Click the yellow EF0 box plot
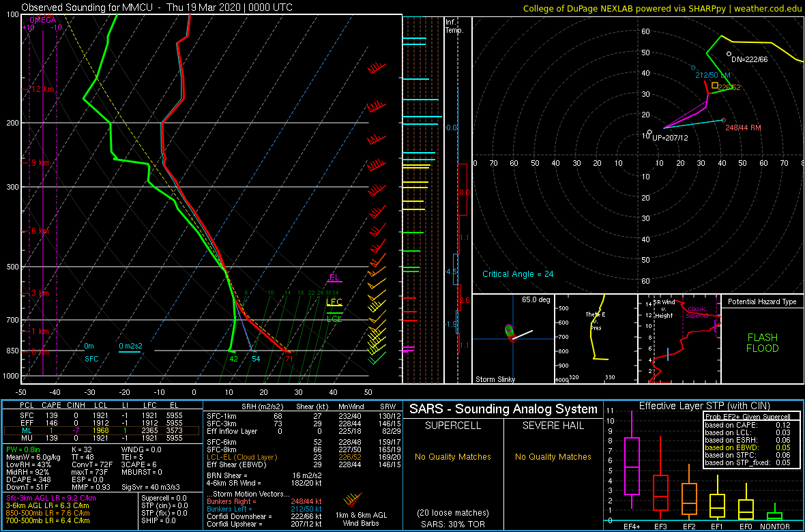Viewport: 805px width, 532px height. click(746, 503)
